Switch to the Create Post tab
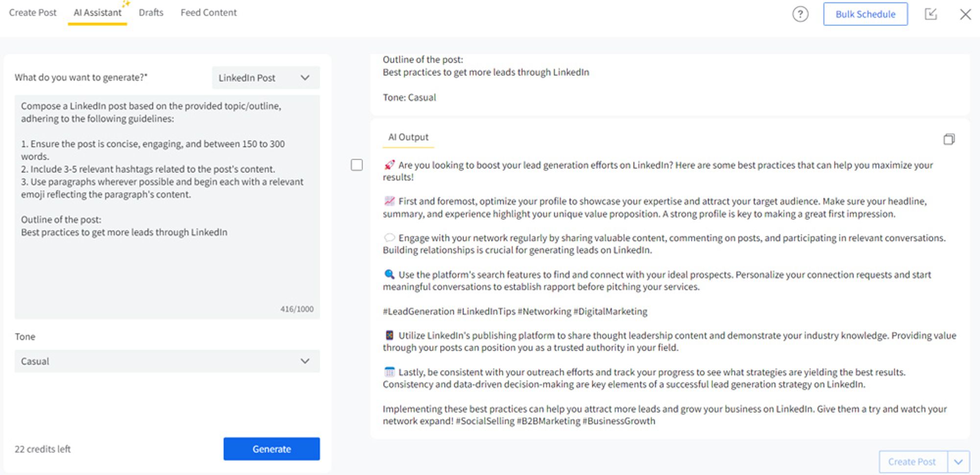Image resolution: width=980 pixels, height=475 pixels. (33, 13)
